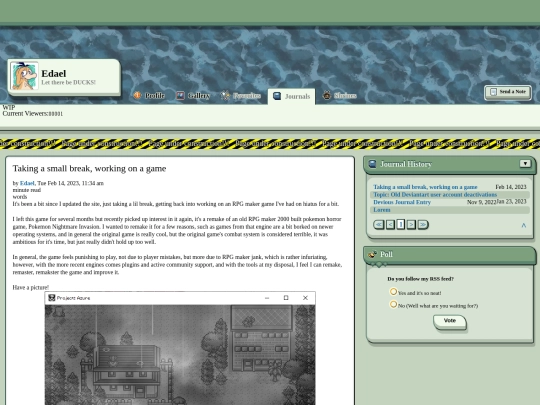Viewport: 540px width, 405px height.
Task: Click the 'Do you follow my RSS feed?' question
Action: point(420,279)
